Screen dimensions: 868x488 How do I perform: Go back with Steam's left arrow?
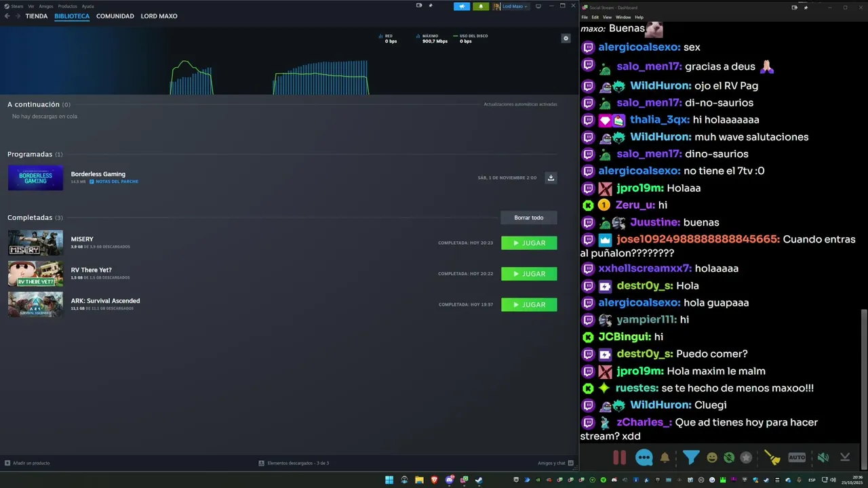7,16
